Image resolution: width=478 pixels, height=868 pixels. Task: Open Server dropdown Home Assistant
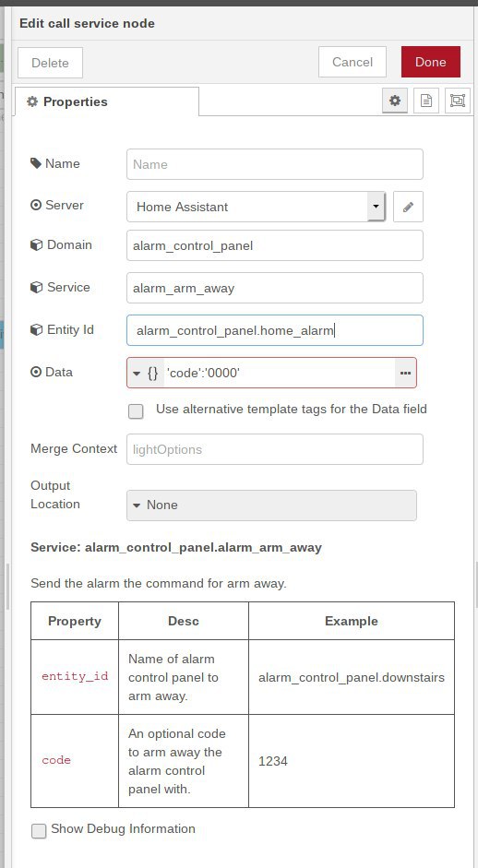pos(256,207)
